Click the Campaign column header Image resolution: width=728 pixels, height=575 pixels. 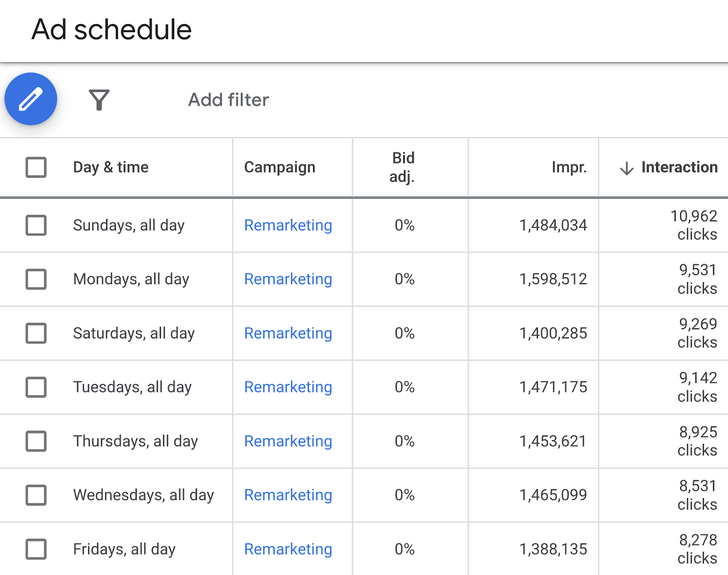pos(279,168)
